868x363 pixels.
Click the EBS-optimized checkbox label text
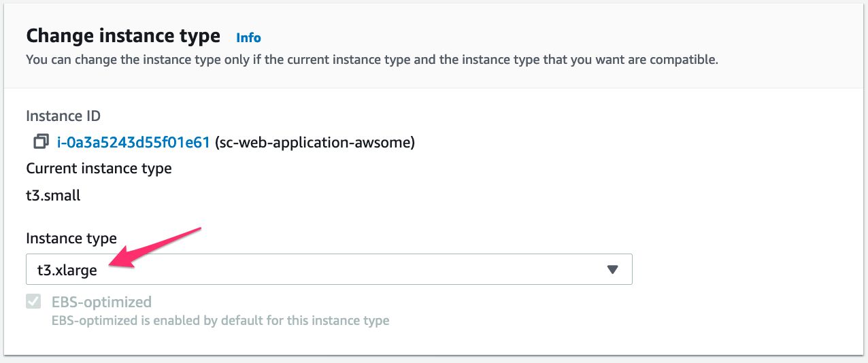(101, 302)
